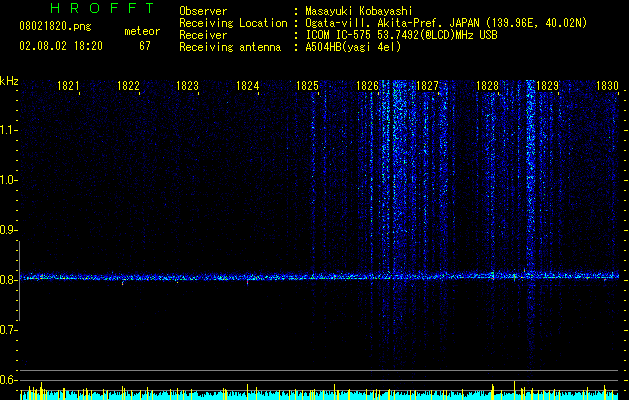Click the Observer label
This screenshot has height=400, width=629.
[x=203, y=11]
